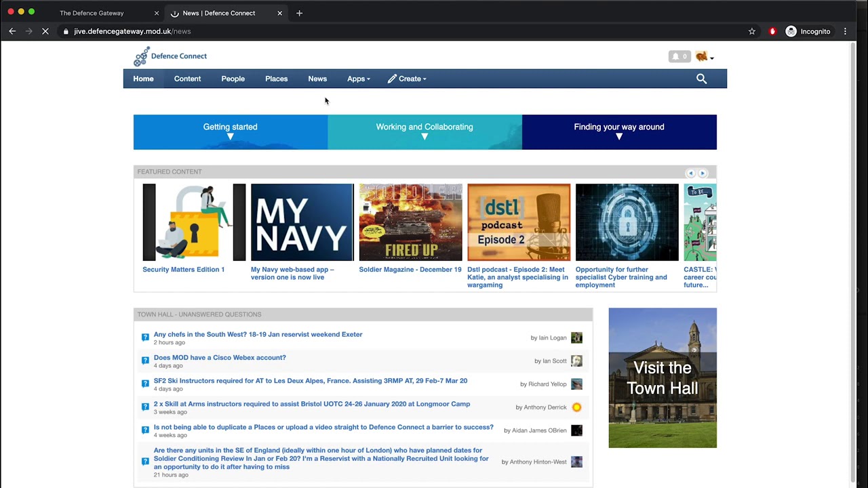
Task: Click Iain Logan's avatar
Action: (x=576, y=338)
